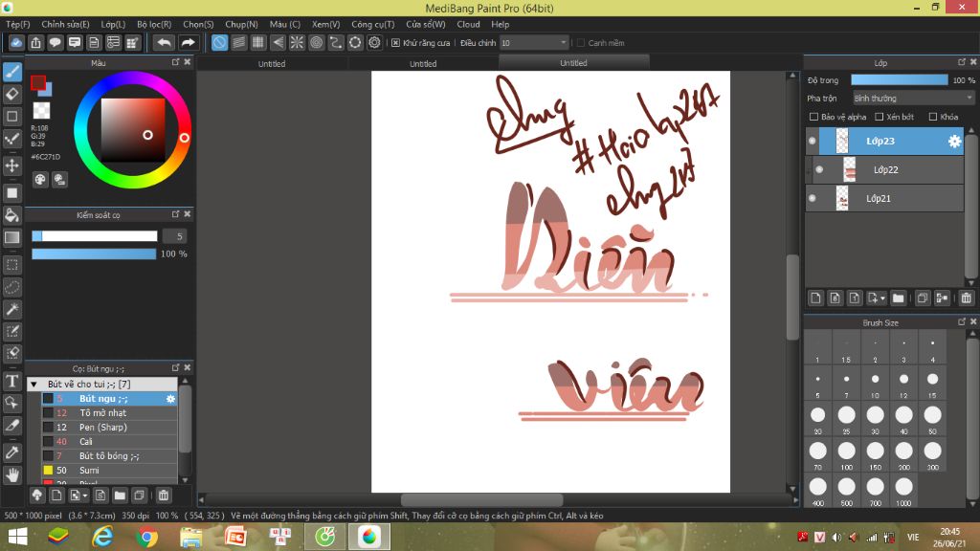
Task: Toggle Bảo vệ alpha checkbox
Action: coord(813,117)
